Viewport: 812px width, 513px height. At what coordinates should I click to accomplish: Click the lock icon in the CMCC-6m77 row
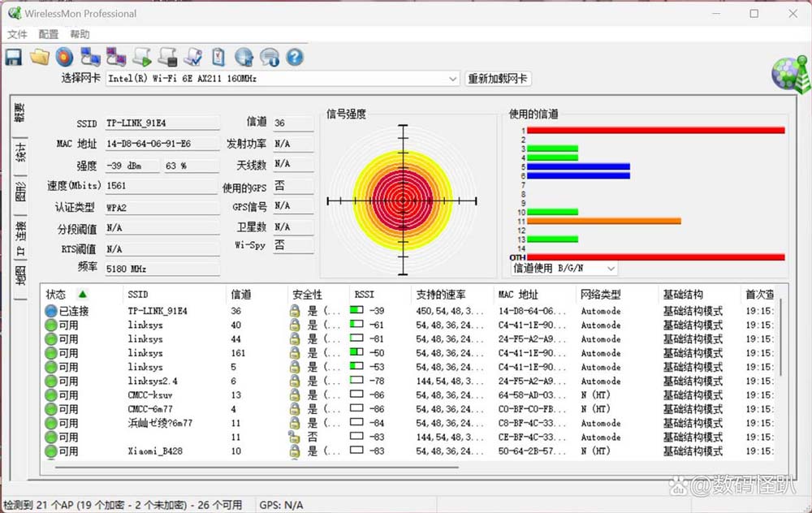tap(295, 409)
